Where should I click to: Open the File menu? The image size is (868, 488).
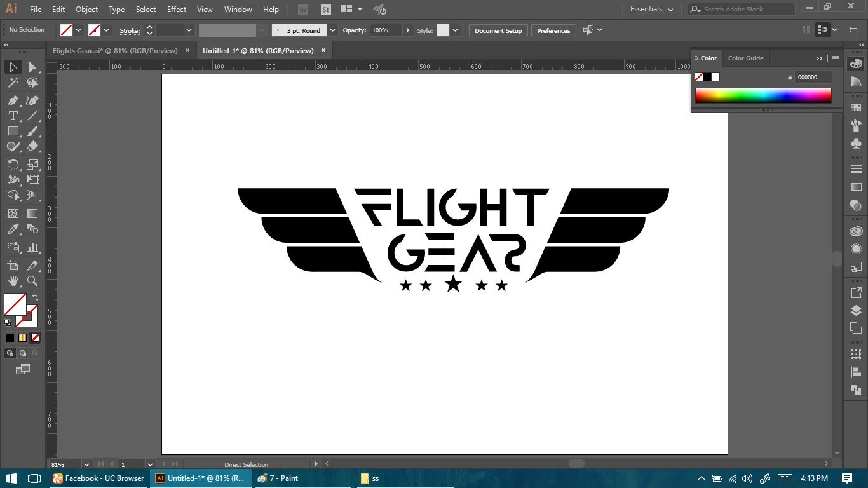[36, 10]
